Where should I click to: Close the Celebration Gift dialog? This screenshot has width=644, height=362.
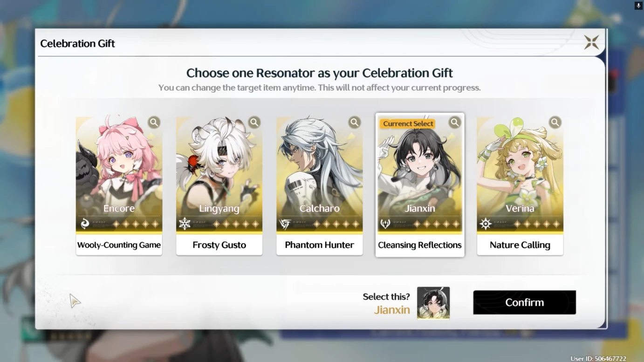tap(591, 42)
